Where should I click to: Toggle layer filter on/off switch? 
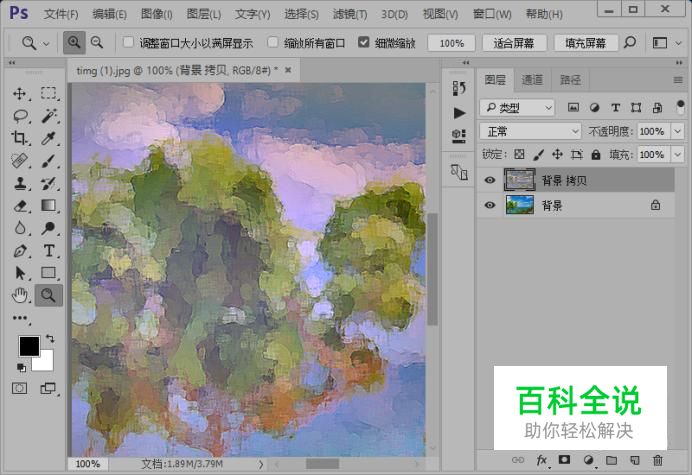(x=680, y=107)
